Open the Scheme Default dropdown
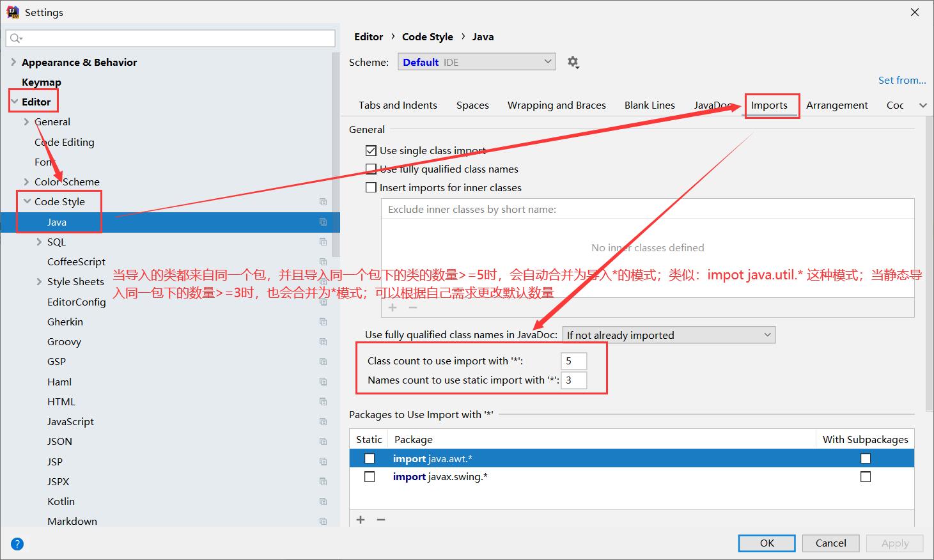Image resolution: width=934 pixels, height=560 pixels. [477, 62]
